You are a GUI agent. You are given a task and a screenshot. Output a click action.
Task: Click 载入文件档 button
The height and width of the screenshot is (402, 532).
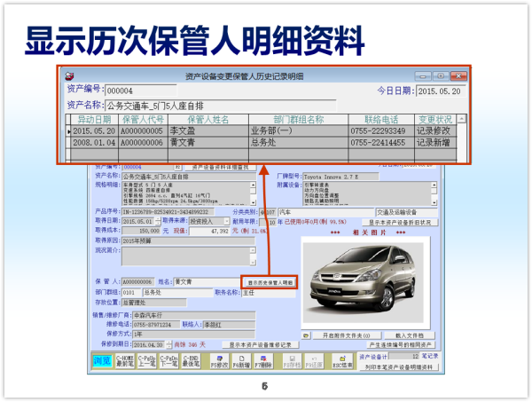click(x=409, y=335)
